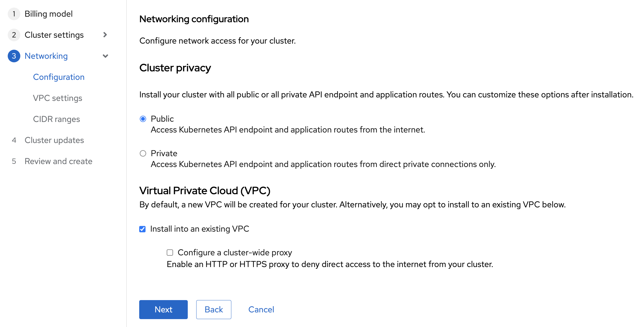
Task: Uncheck Install into an existing VPC
Action: (x=142, y=229)
